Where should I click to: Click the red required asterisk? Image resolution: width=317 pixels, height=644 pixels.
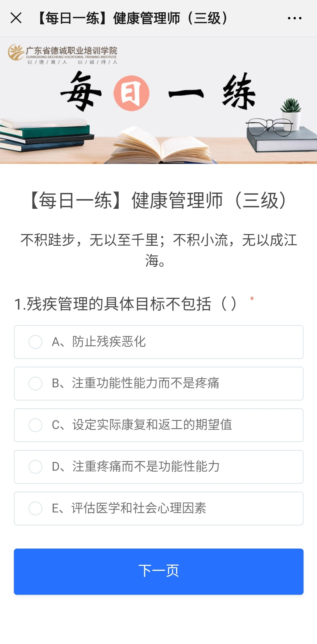point(252,299)
